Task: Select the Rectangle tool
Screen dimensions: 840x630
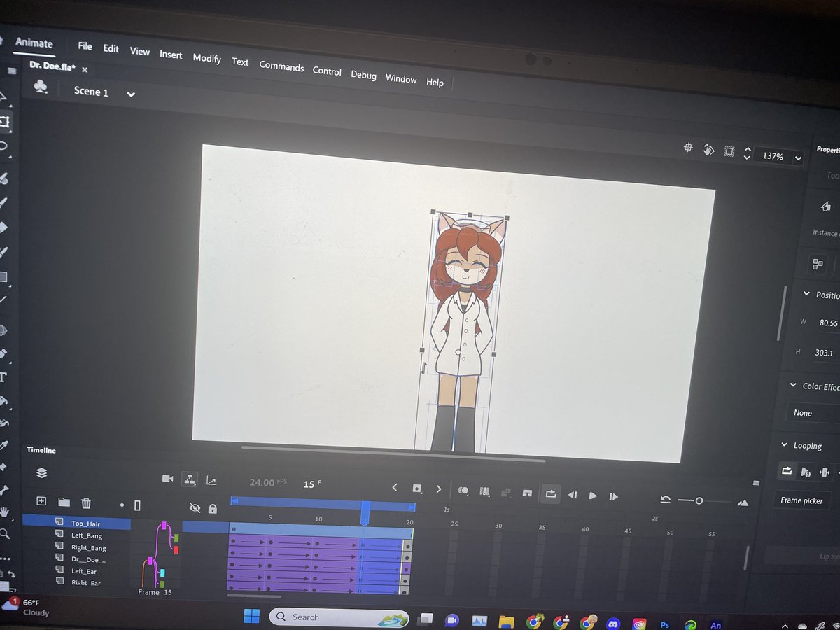Action: (x=3, y=276)
